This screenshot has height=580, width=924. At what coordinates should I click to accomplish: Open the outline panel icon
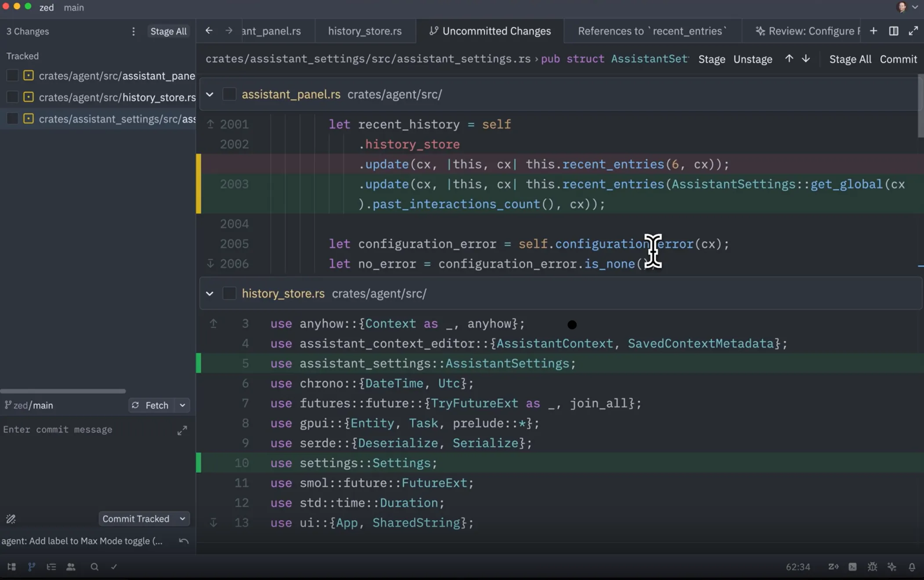51,567
